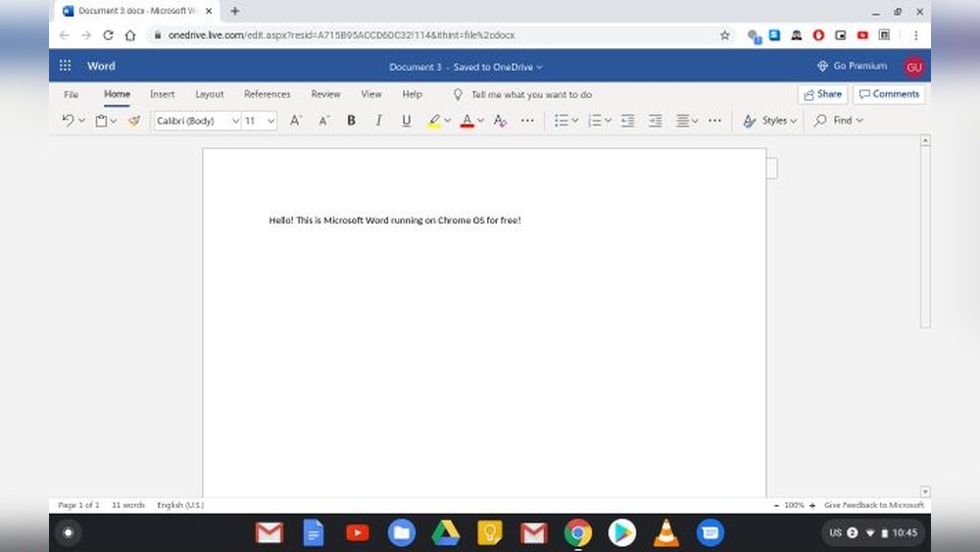Click Document 3 Saved to OneDrive title
This screenshot has width=980, height=552.
click(x=465, y=67)
